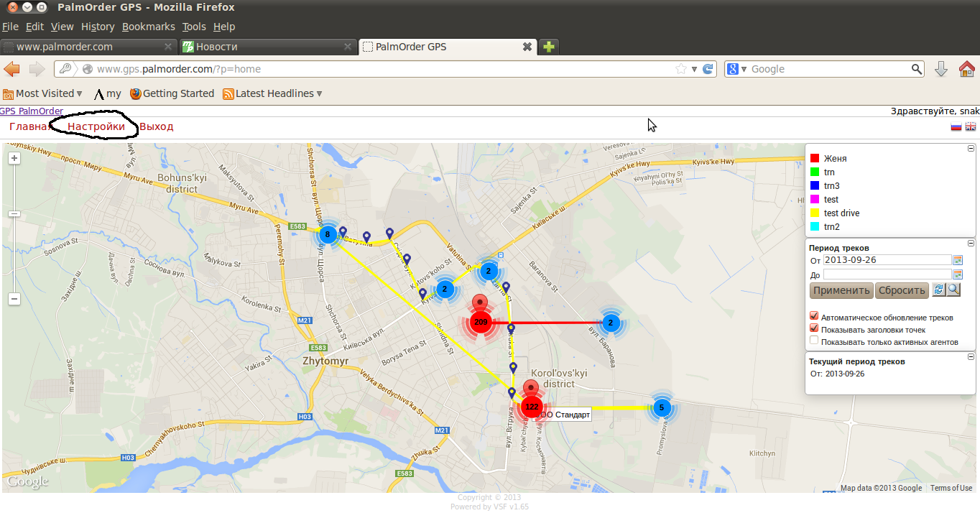980x513 pixels.
Task: Switch language via the British flag
Action: (x=970, y=126)
